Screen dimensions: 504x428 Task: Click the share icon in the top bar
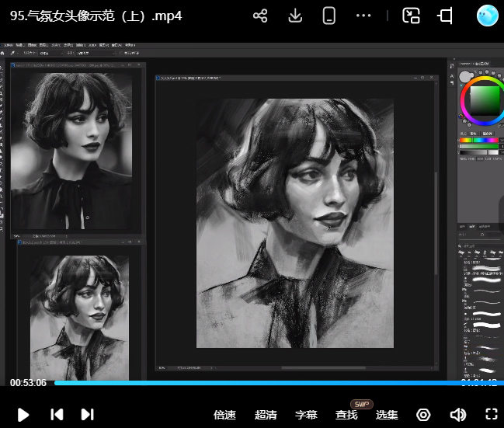(x=260, y=16)
